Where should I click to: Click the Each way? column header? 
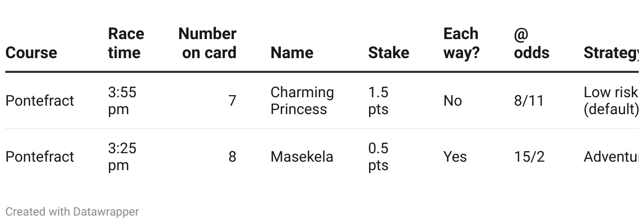pyautogui.click(x=461, y=43)
